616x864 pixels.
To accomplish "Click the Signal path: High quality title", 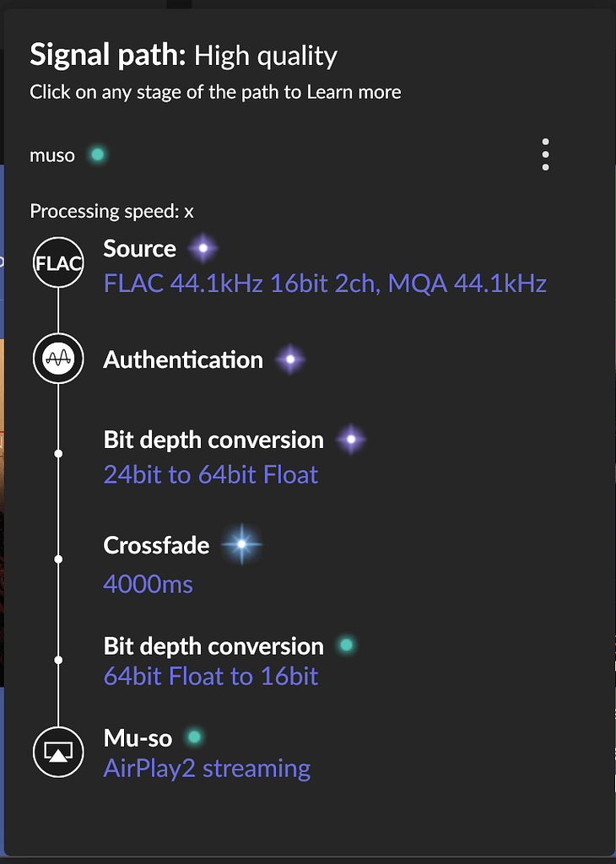I will tap(183, 56).
